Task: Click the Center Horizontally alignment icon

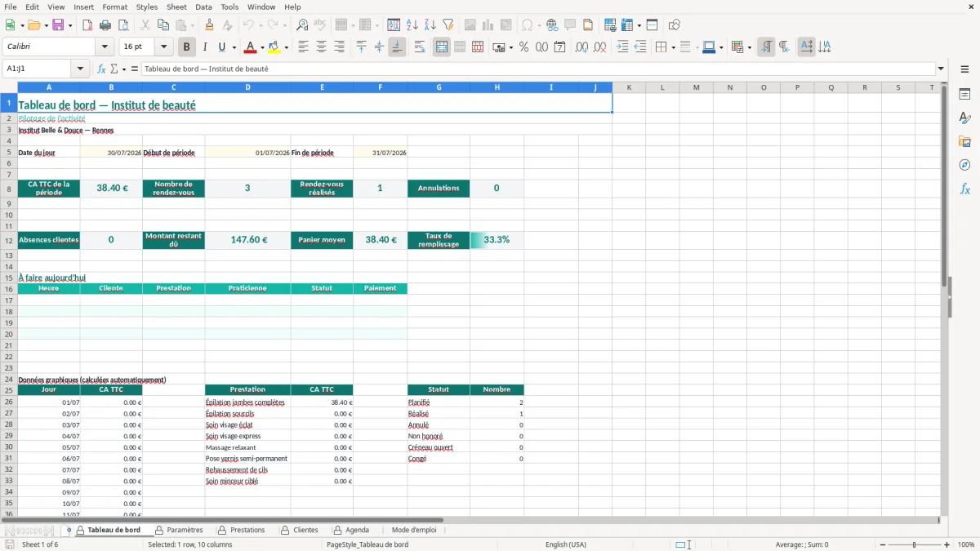Action: click(322, 47)
